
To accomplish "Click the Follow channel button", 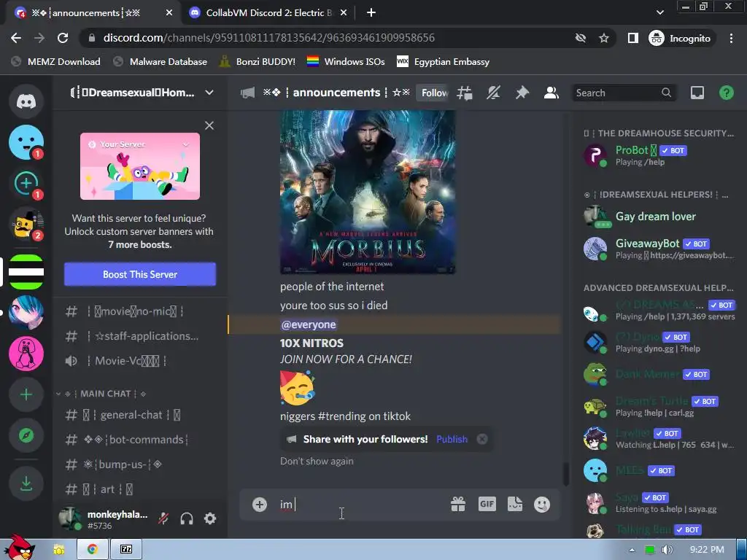I will pyautogui.click(x=432, y=93).
